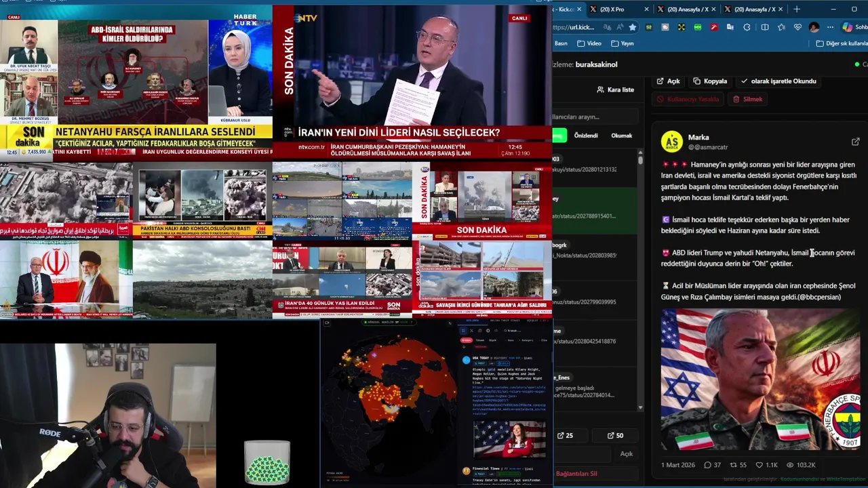
Task: Click the reply icon showing 37
Action: [x=712, y=465]
